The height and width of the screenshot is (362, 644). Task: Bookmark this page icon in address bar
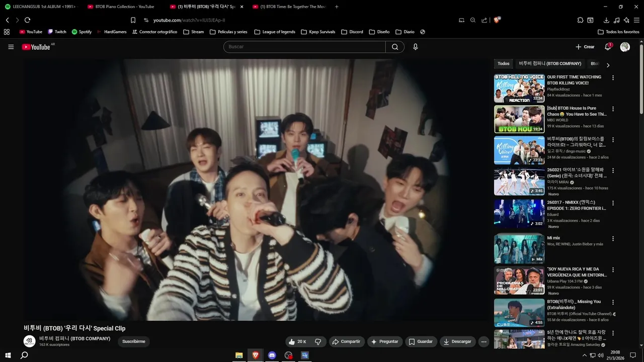pos(133,20)
